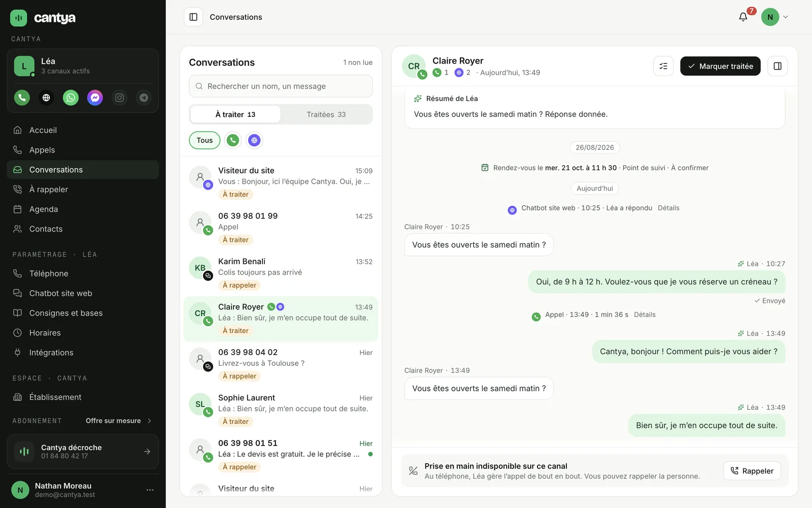This screenshot has height=508, width=812.
Task: Select the Tous channel filter
Action: [x=205, y=140]
